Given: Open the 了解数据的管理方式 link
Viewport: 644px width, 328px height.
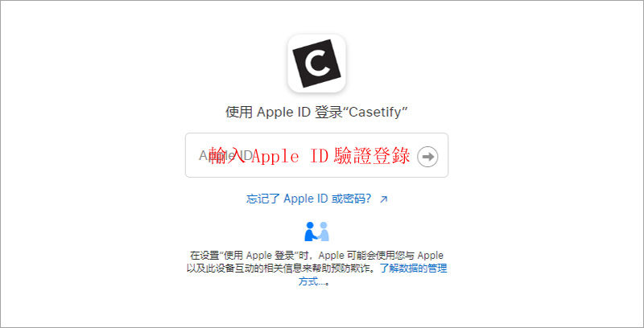Looking at the screenshot, I should pyautogui.click(x=373, y=275).
